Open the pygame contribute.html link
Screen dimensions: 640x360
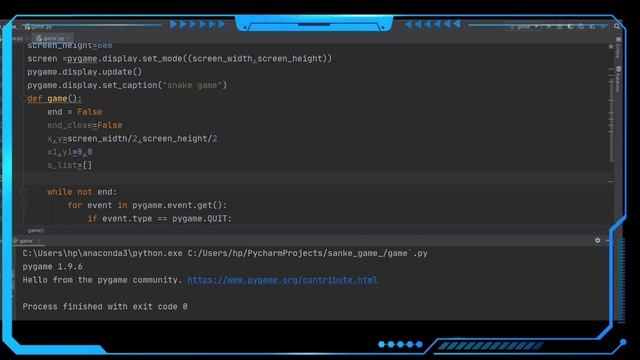[282, 280]
